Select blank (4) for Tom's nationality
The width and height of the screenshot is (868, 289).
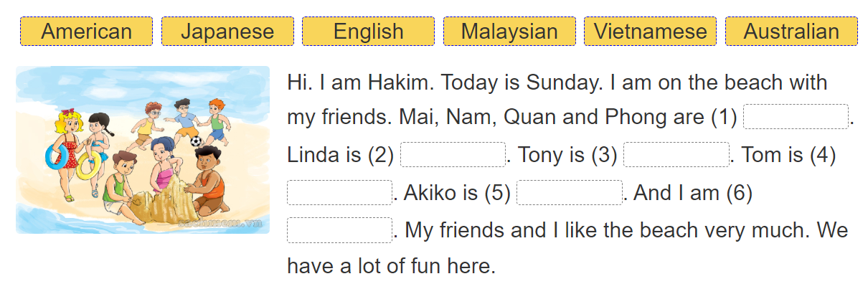click(339, 193)
